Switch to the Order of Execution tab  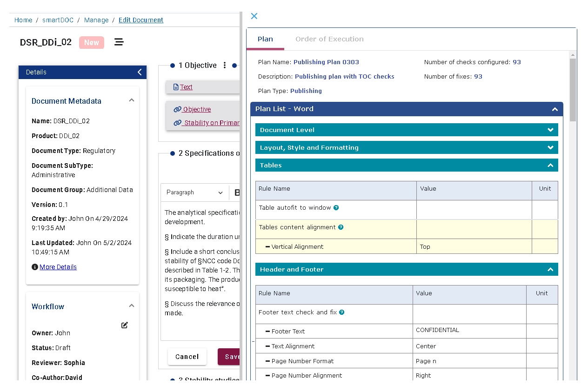[329, 39]
